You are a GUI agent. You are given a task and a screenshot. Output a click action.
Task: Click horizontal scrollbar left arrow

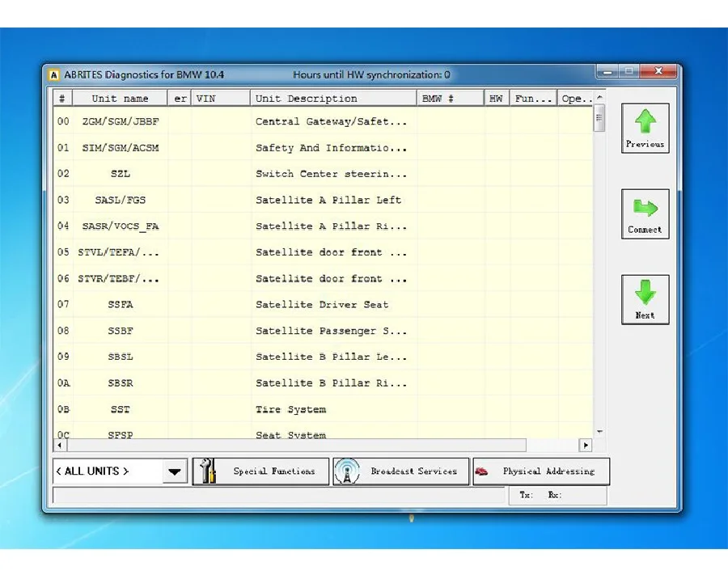click(60, 446)
